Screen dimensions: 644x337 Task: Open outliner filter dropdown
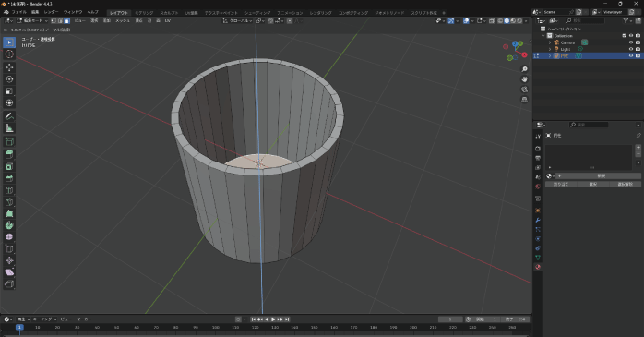pyautogui.click(x=627, y=20)
